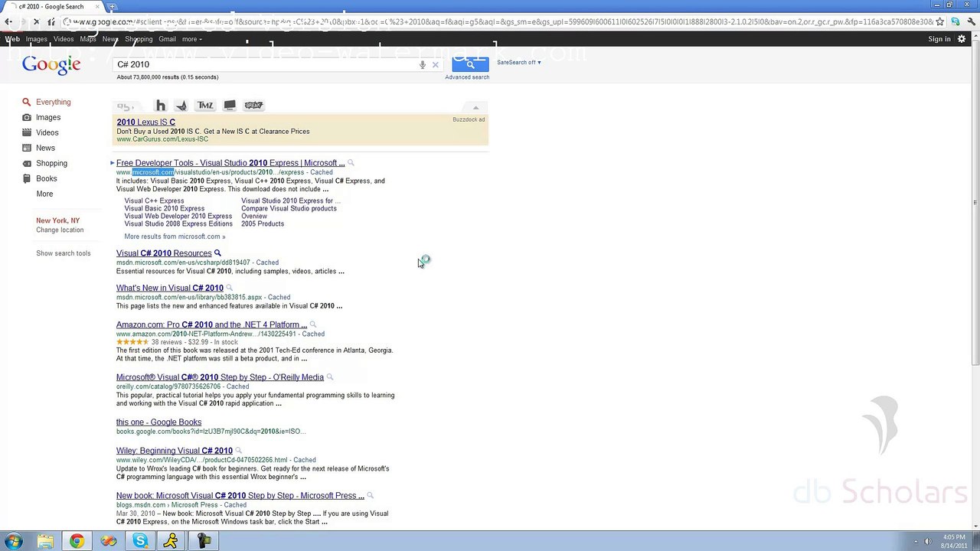The width and height of the screenshot is (980, 551).
Task: Open O'Reilly Step by Step result
Action: 220,377
